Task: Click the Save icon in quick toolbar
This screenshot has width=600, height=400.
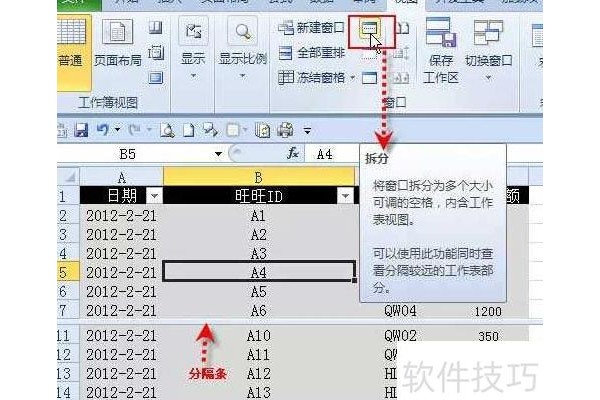Action: (x=81, y=130)
